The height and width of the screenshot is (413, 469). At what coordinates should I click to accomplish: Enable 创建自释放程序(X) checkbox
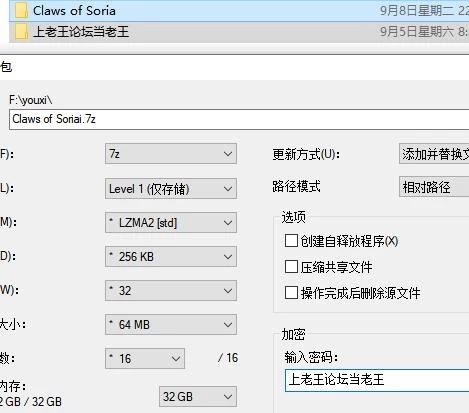point(291,240)
